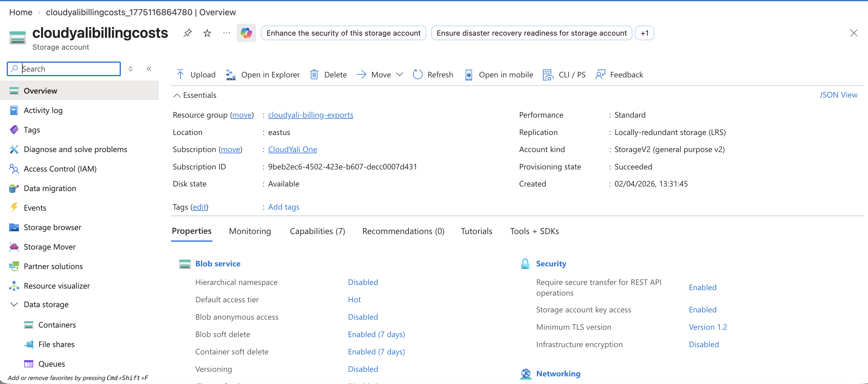This screenshot has width=868, height=384.
Task: Refresh the storage account view
Action: [433, 74]
